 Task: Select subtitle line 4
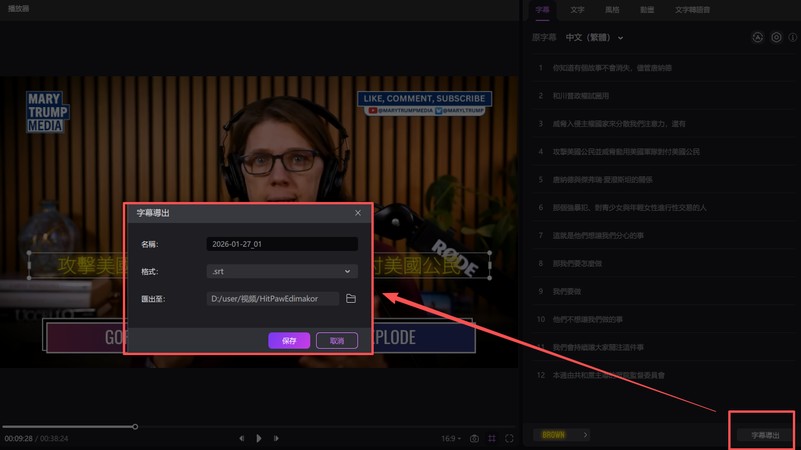coord(663,152)
